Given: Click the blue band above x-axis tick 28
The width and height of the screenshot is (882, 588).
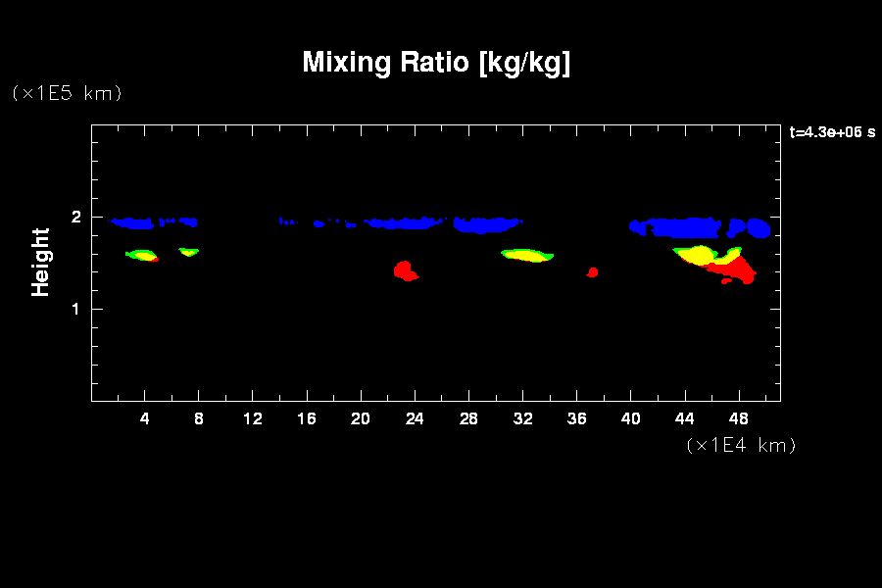Looking at the screenshot, I should coord(488,225).
